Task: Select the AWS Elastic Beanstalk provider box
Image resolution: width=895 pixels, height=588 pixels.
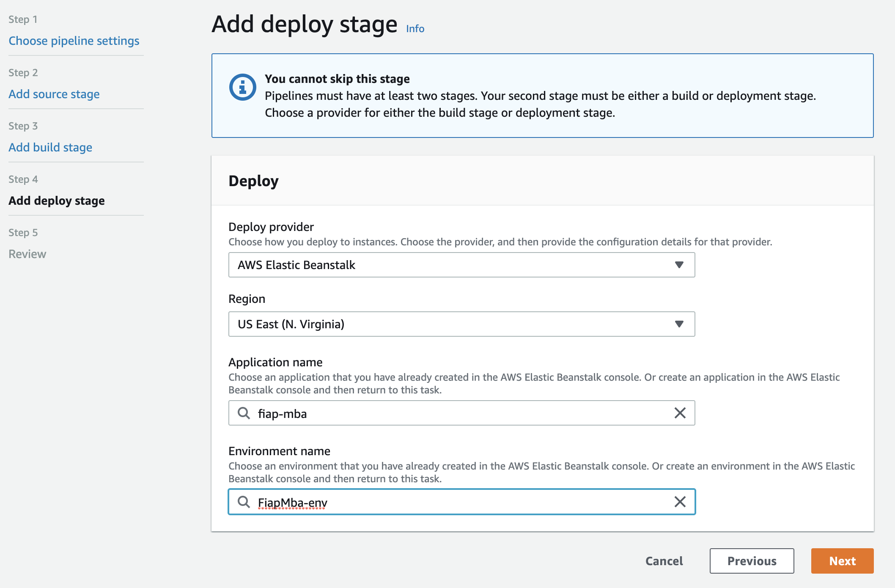Action: [448, 265]
